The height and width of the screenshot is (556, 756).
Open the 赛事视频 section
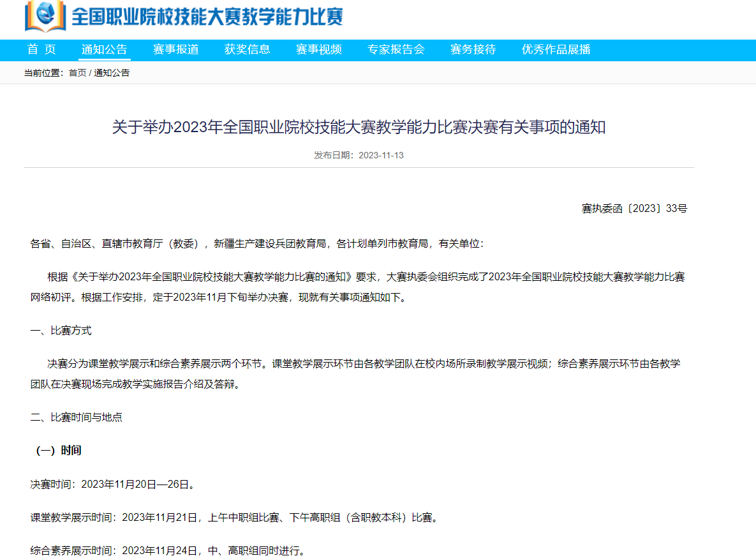coord(319,50)
